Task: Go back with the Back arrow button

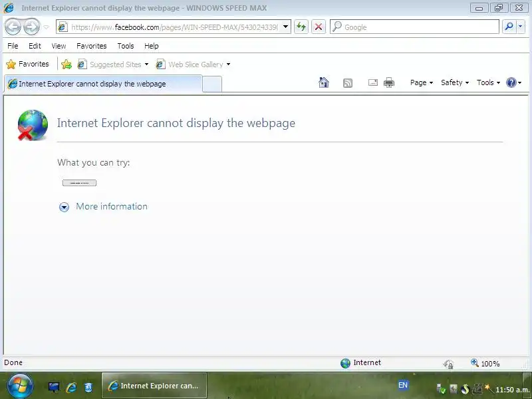Action: pos(13,27)
